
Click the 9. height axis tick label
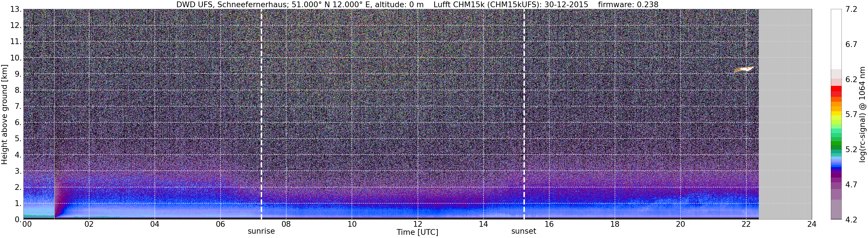[18, 74]
